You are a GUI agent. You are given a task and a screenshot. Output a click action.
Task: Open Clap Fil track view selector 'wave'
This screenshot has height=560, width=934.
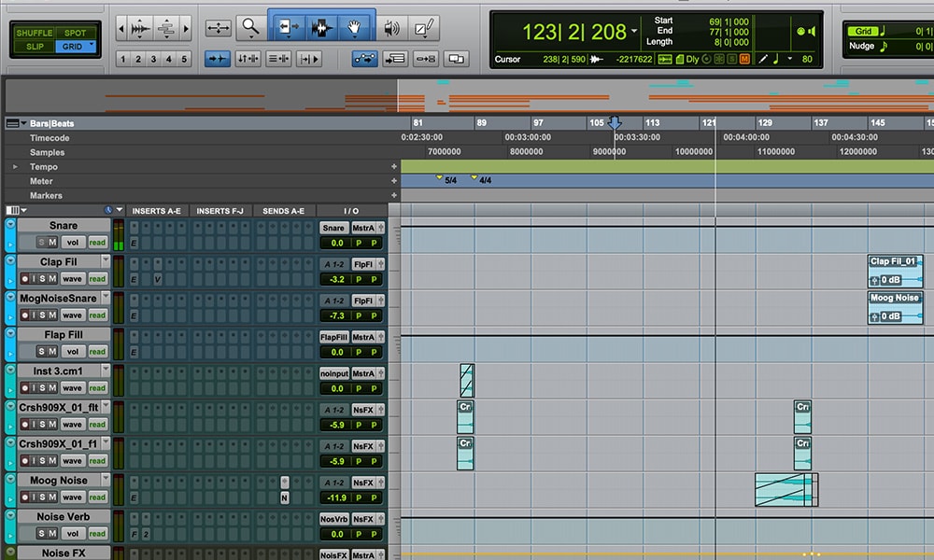72,279
